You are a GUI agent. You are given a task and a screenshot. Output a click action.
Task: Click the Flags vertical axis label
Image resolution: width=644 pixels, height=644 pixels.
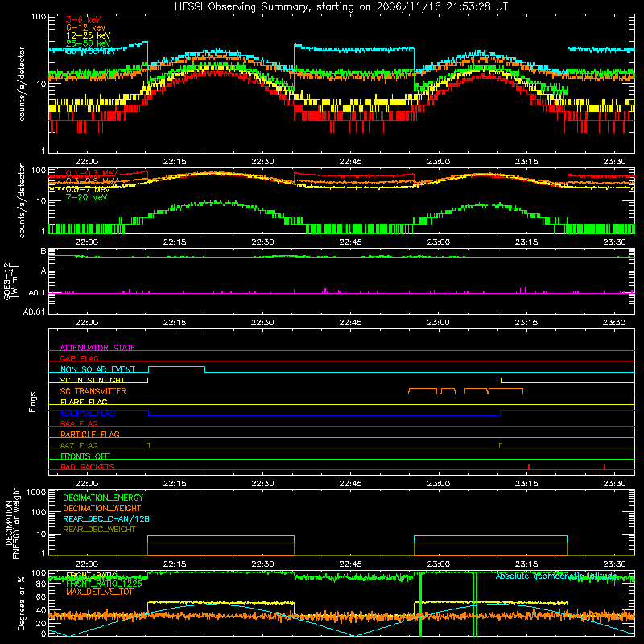coord(33,402)
